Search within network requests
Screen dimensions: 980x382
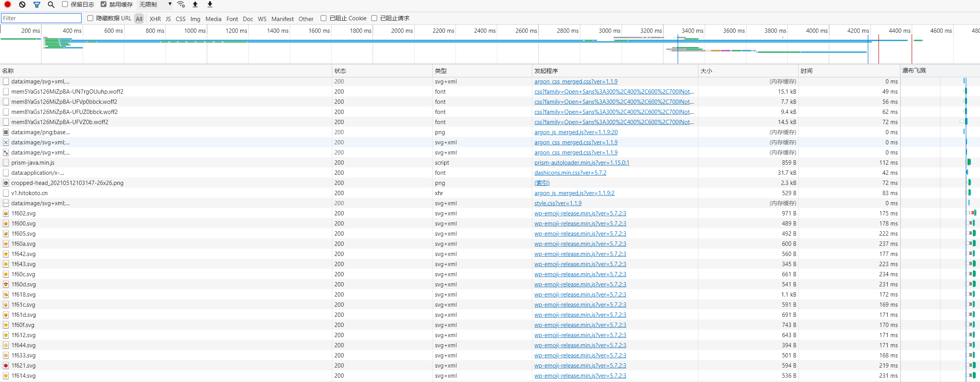(51, 4)
